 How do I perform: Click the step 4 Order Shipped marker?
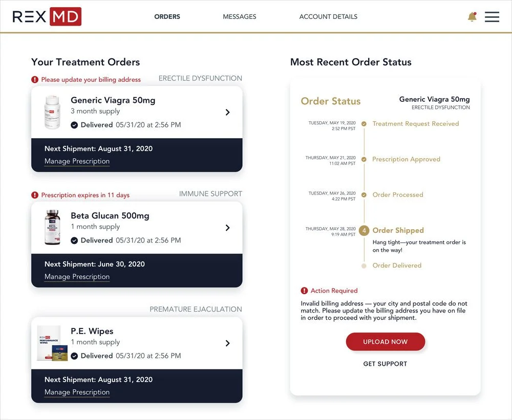[x=364, y=230]
